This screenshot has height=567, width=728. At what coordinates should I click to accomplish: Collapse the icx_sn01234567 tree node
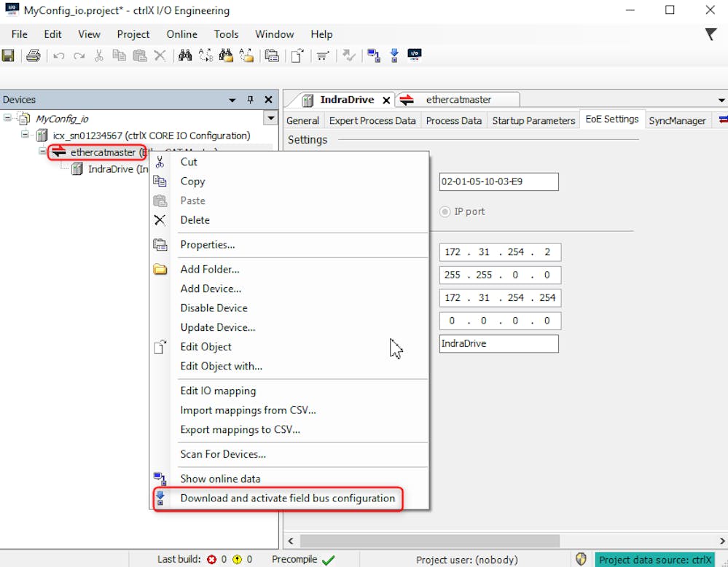pyautogui.click(x=25, y=135)
